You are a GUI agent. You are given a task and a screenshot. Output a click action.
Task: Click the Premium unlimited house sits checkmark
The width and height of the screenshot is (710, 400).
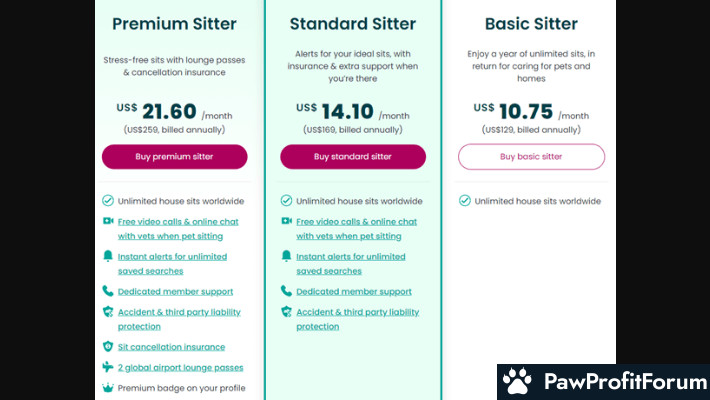coord(108,201)
